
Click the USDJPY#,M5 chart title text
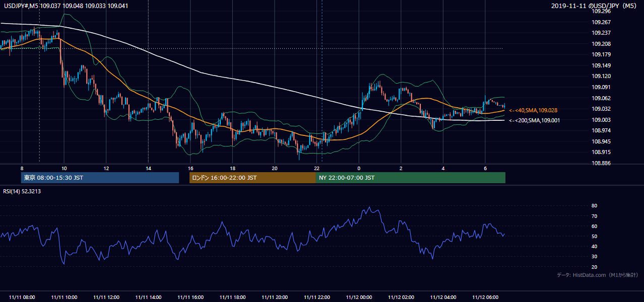pyautogui.click(x=65, y=5)
